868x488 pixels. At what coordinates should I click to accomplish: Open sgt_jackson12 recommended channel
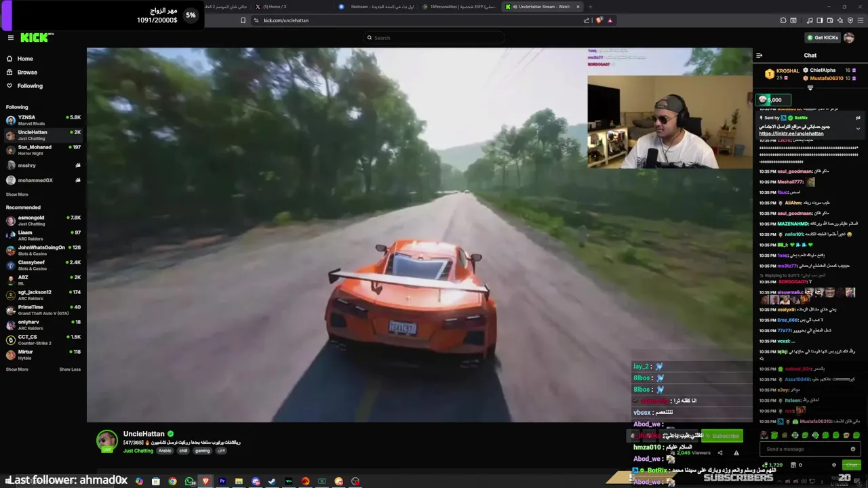coord(43,295)
